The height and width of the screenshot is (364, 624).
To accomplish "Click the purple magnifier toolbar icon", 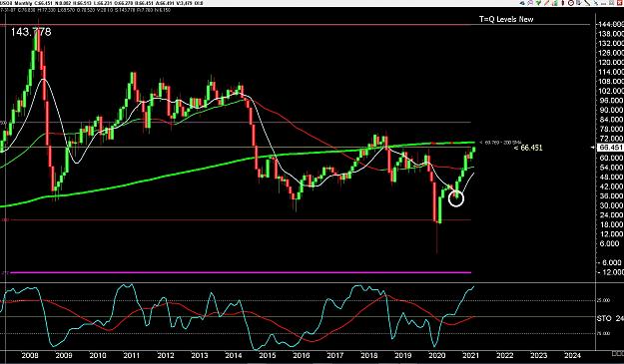I will point(530,3).
